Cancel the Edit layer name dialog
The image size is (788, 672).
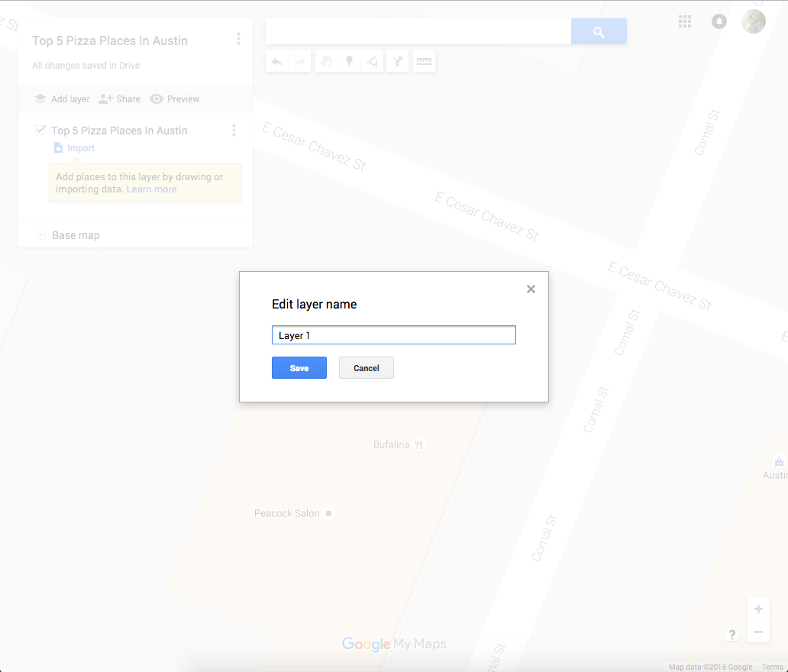tap(366, 368)
